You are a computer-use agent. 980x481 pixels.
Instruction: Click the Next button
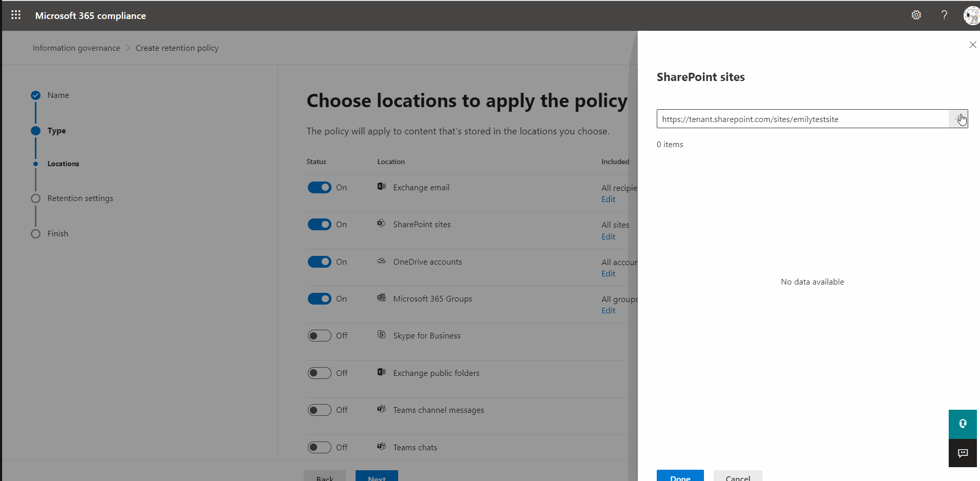point(377,476)
